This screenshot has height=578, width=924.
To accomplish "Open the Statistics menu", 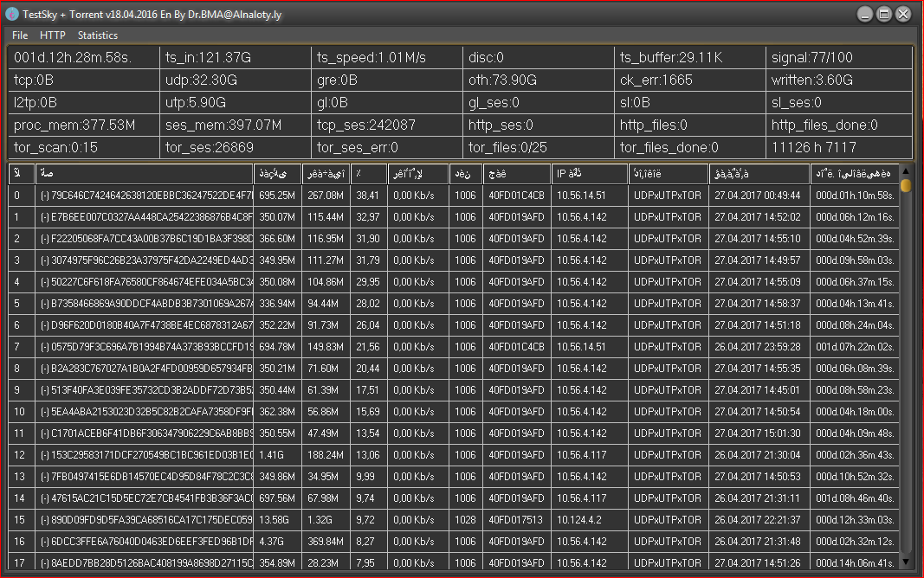I will point(97,35).
